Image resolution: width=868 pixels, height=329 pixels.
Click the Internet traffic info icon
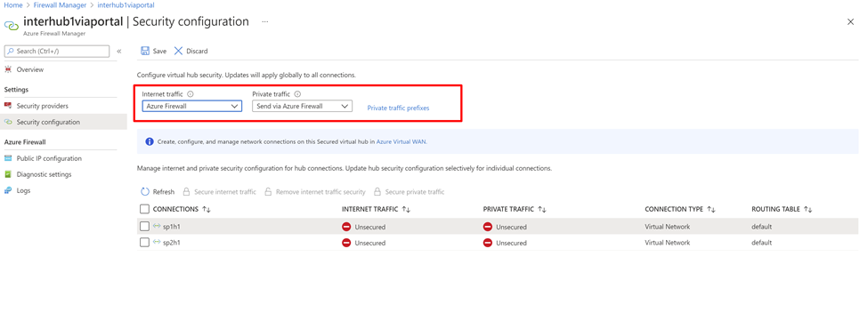click(191, 94)
